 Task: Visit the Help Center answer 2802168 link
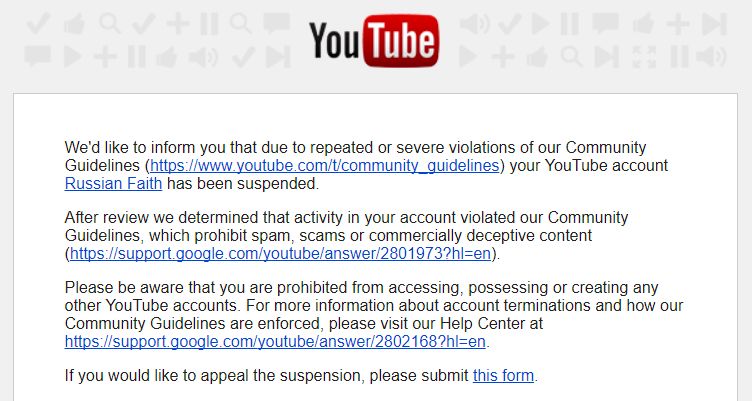(x=275, y=342)
